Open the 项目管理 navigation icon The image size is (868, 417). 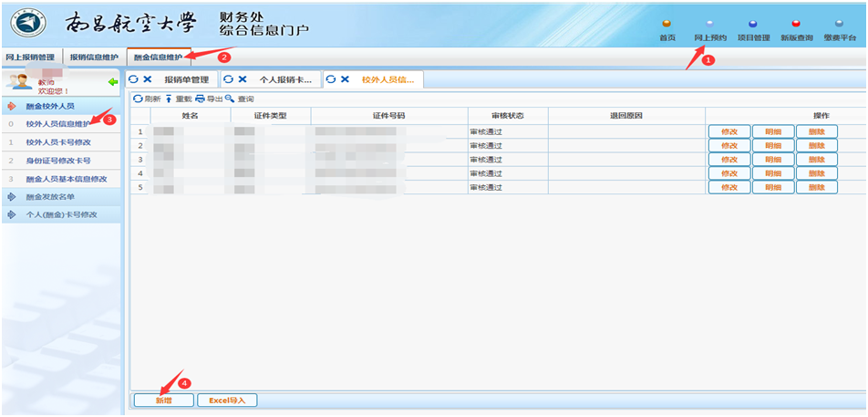(x=752, y=25)
